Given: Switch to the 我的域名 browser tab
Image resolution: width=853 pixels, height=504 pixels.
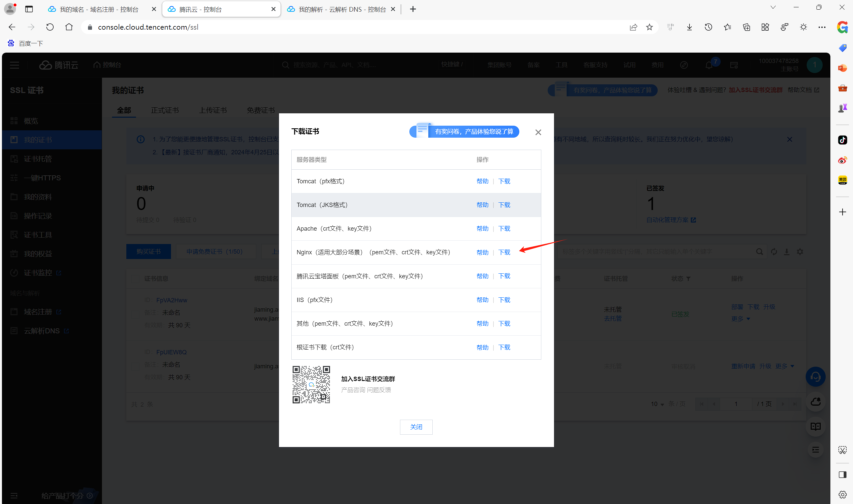Looking at the screenshot, I should tap(99, 9).
